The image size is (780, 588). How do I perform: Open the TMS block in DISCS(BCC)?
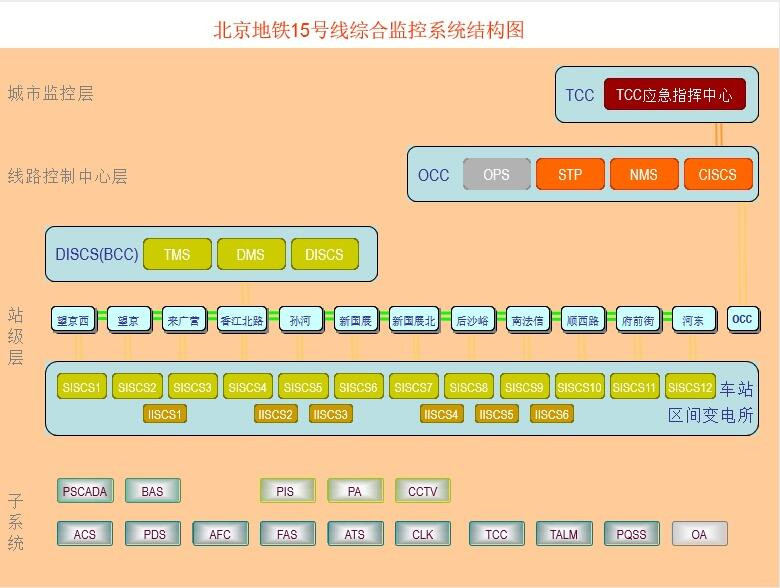[x=177, y=254]
